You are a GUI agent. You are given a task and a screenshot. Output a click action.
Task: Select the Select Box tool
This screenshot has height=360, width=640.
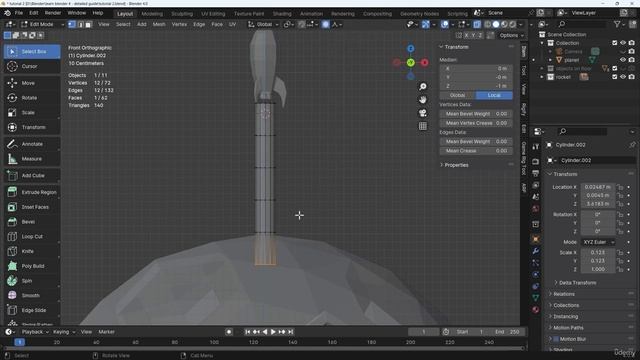tap(32, 52)
